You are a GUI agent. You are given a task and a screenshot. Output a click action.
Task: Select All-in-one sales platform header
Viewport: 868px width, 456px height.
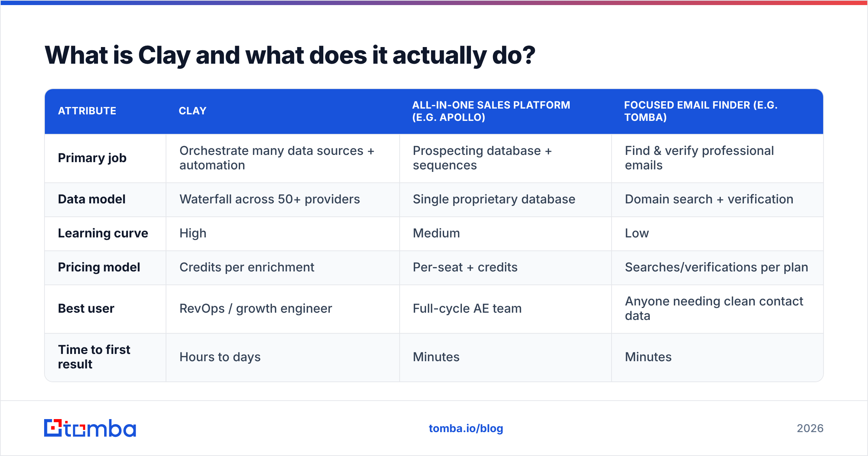491,111
